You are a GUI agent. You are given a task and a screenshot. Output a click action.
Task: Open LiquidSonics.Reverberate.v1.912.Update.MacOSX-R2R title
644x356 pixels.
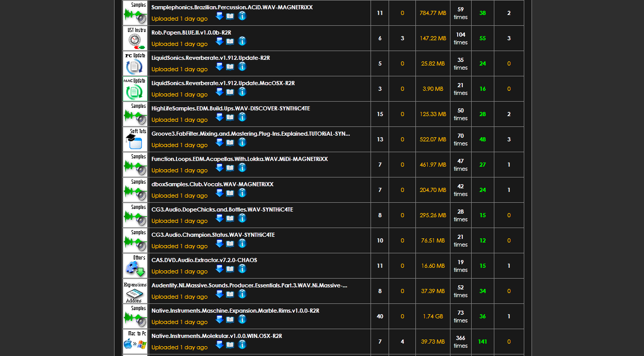pyautogui.click(x=223, y=83)
